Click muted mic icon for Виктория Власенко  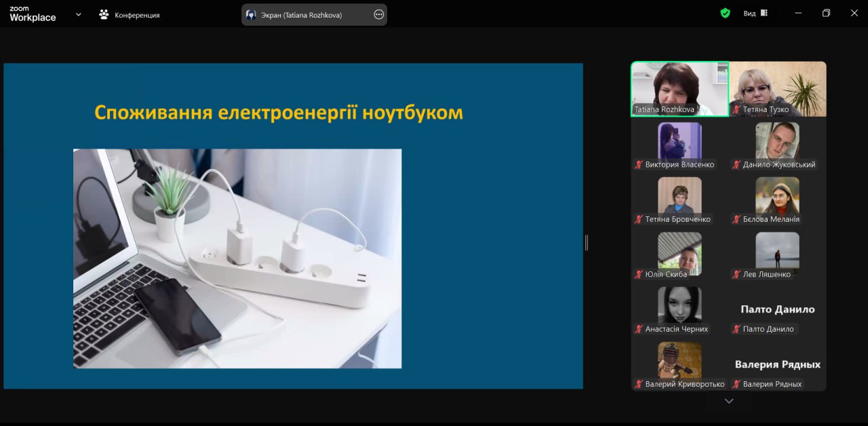click(639, 165)
